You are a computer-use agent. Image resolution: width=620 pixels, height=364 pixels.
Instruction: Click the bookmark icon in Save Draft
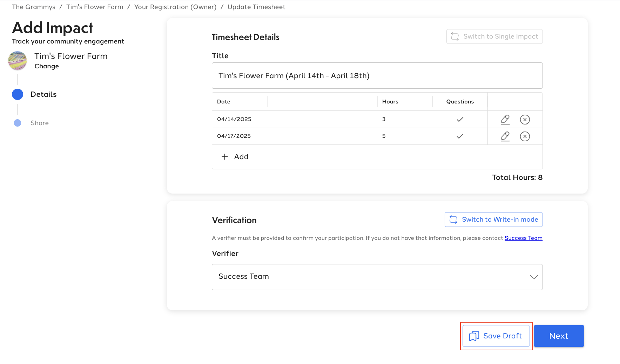[x=474, y=336]
